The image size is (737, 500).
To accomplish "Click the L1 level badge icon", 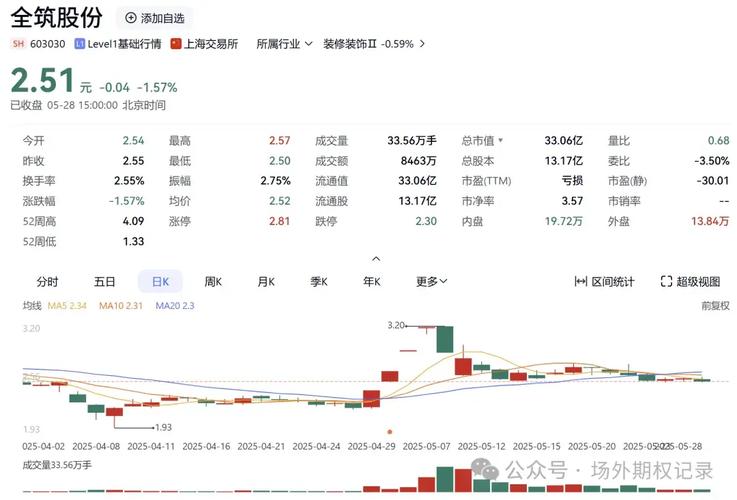I will [x=79, y=44].
